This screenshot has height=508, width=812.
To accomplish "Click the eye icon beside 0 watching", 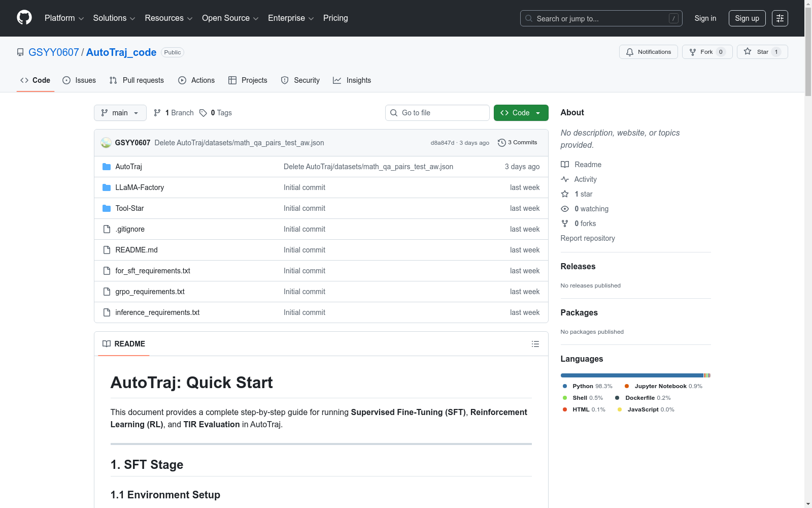I will pyautogui.click(x=565, y=209).
